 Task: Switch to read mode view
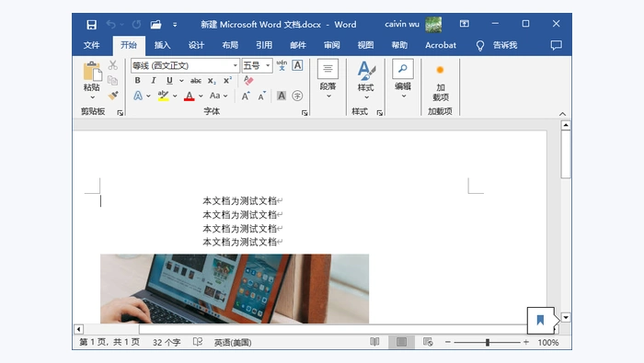(374, 342)
